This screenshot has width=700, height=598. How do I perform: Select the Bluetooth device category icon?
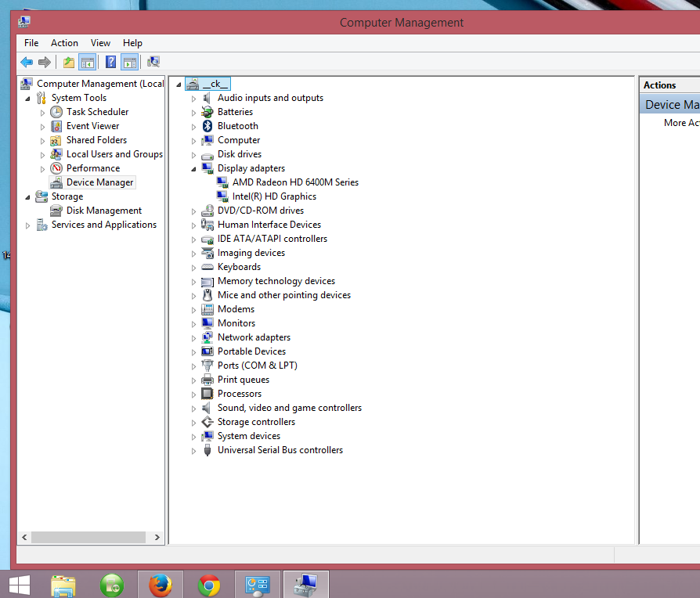coord(207,126)
